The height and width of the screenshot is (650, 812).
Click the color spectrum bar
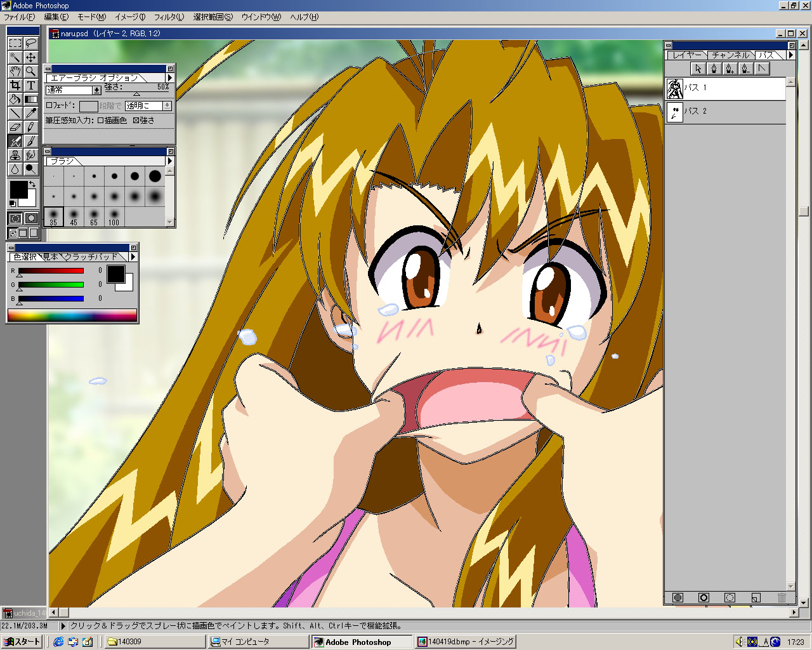click(x=72, y=315)
